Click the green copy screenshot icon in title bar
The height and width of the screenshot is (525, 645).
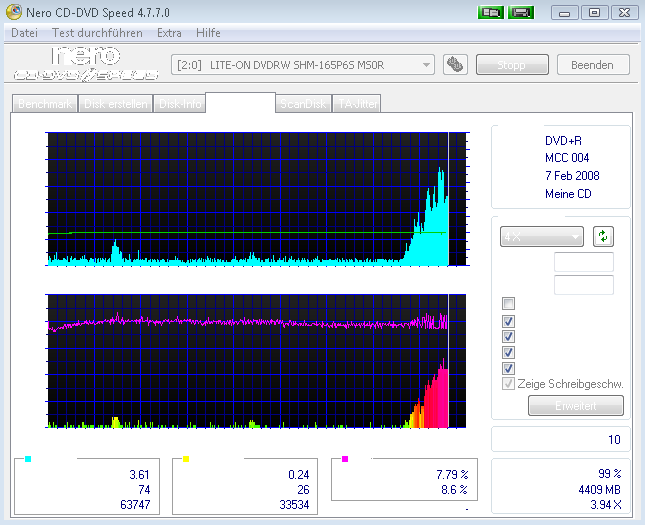491,12
